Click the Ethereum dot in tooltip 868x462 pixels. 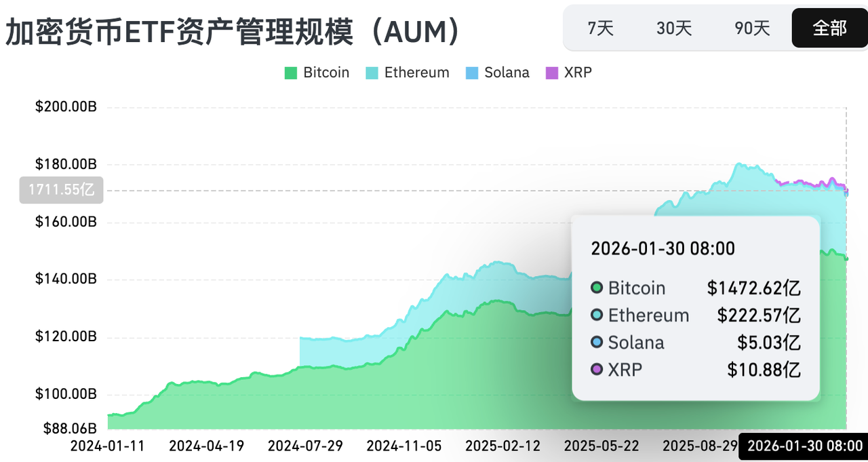[597, 315]
